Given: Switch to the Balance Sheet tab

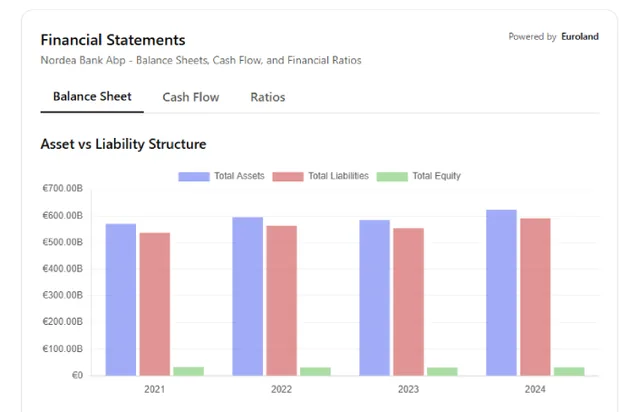Looking at the screenshot, I should point(92,97).
